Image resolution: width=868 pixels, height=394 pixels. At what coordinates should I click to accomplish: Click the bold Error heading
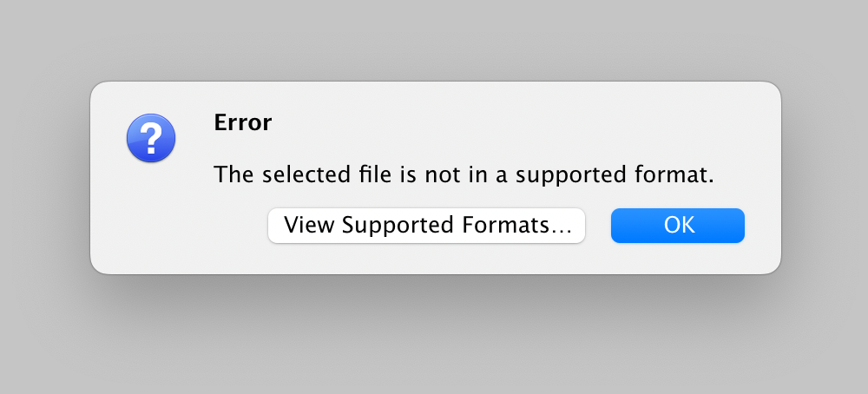pyautogui.click(x=242, y=123)
